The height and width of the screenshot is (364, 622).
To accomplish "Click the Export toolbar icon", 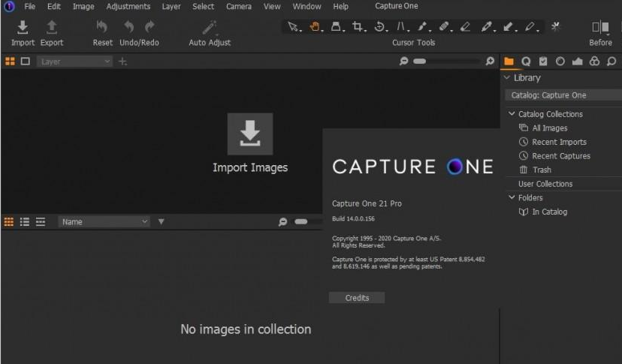I will click(x=52, y=27).
